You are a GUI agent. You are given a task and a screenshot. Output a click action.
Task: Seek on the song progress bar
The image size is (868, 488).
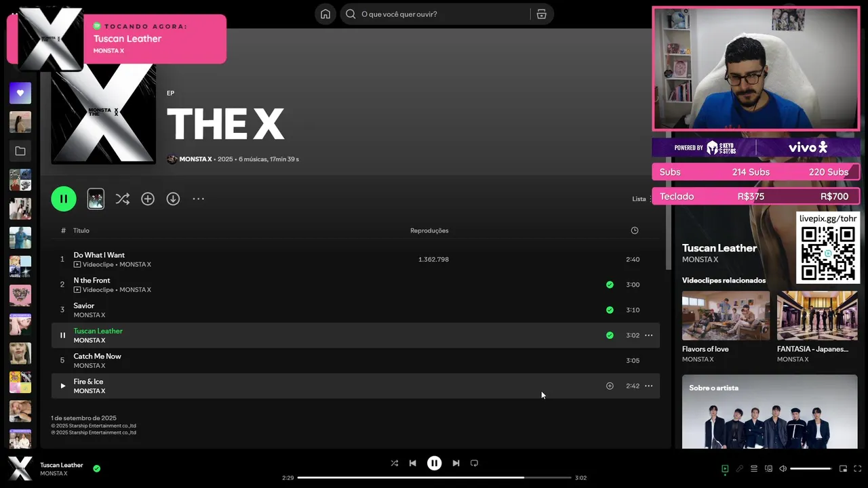pos(434,478)
